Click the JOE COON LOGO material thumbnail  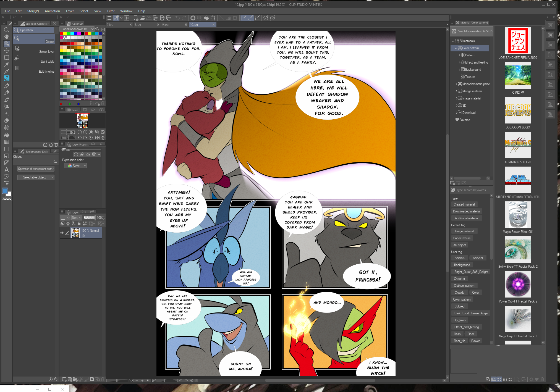click(x=518, y=110)
